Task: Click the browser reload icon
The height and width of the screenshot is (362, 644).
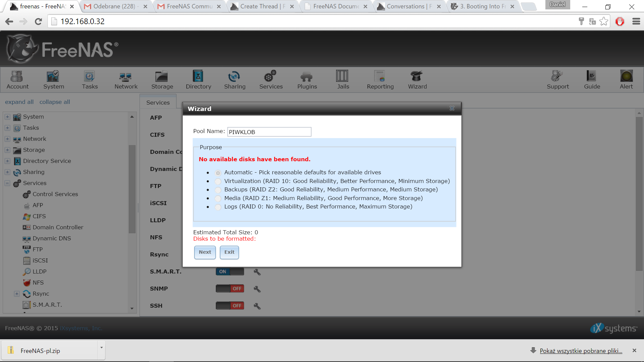Action: click(x=38, y=21)
